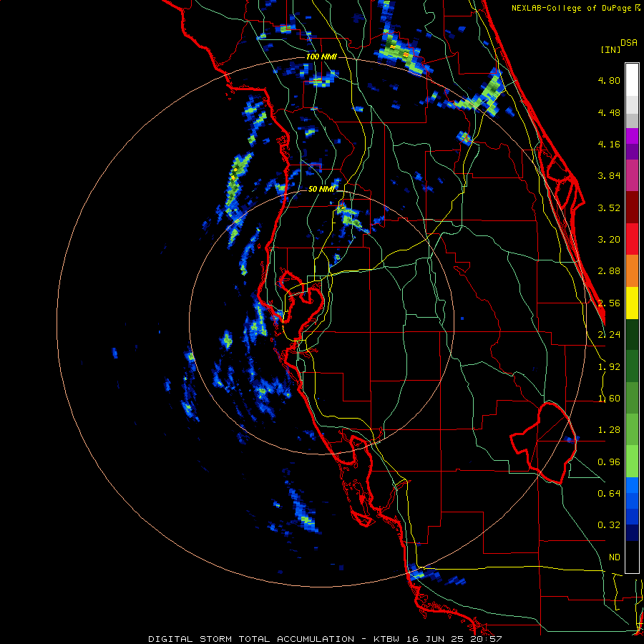This screenshot has width=644, height=644.
Task: Click the DSA product label above legend
Action: (x=629, y=43)
